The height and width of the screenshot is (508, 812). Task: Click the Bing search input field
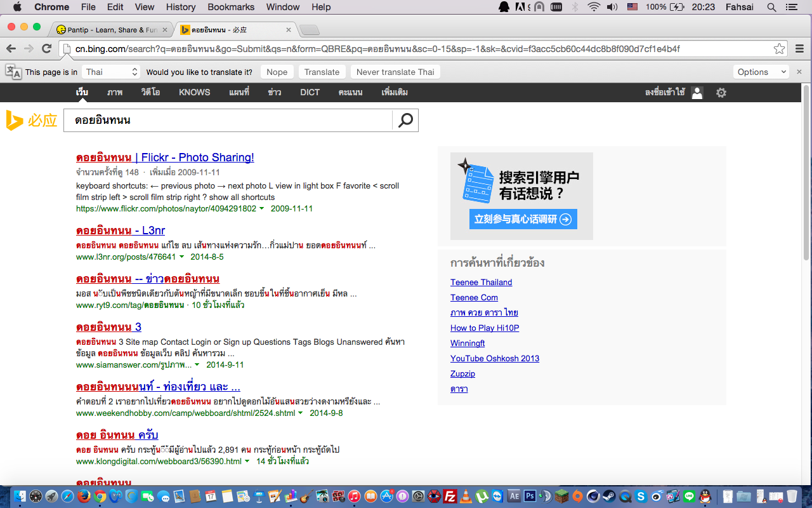pos(228,120)
